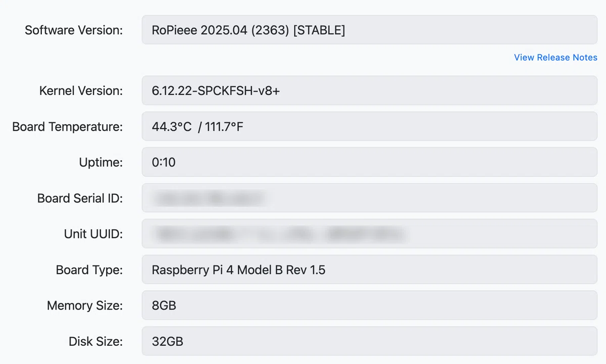The height and width of the screenshot is (364, 606).
Task: Click the 'Kernel Version:' label
Action: point(81,90)
